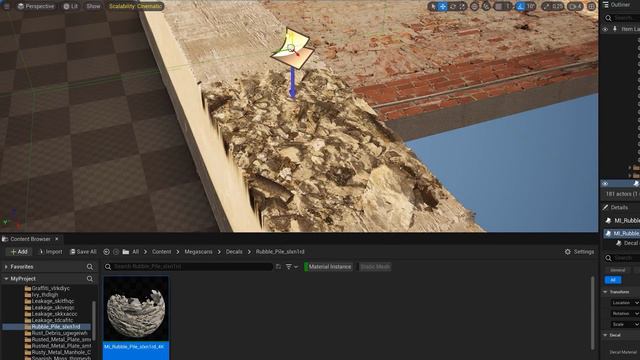This screenshot has height=360, width=640.
Task: Toggle visibility of the selected Outliner actor
Action: (605, 184)
